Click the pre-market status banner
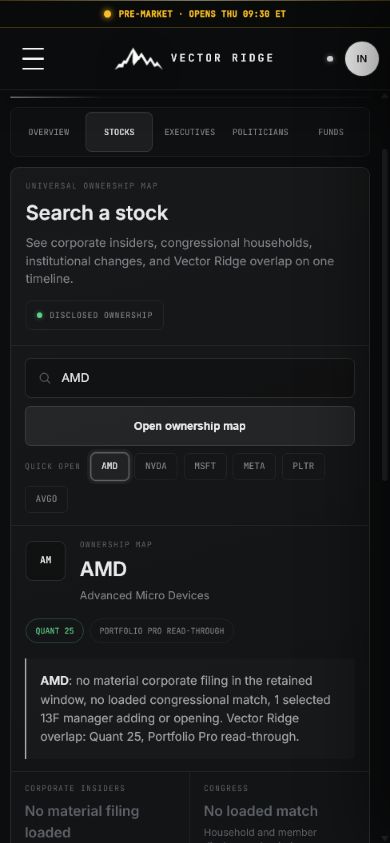 [195, 14]
